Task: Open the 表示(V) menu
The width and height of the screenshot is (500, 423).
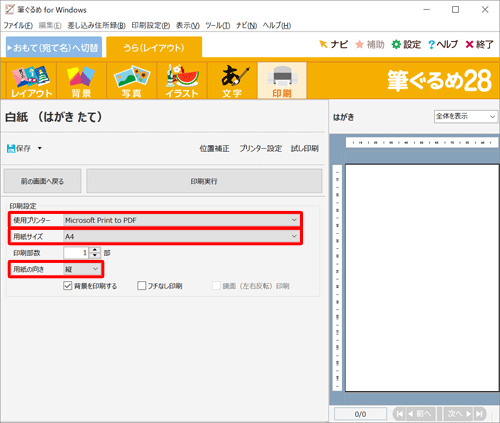Action: [188, 25]
